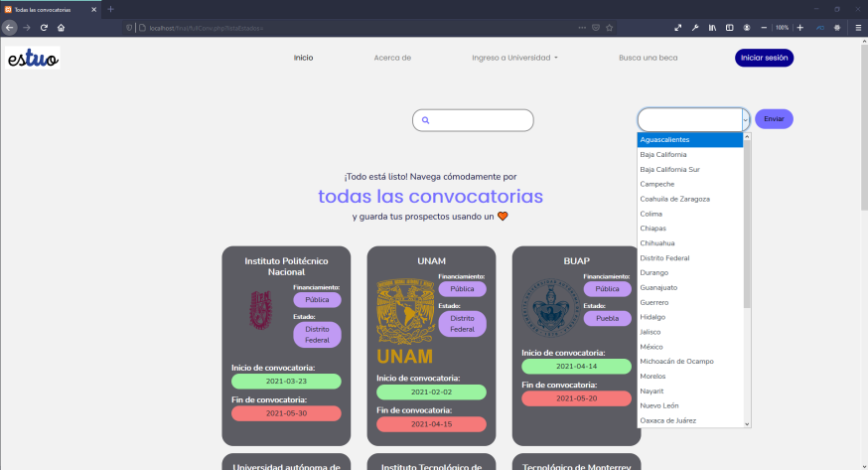Image resolution: width=868 pixels, height=470 pixels.
Task: Select the Chiapas option
Action: [x=690, y=229]
